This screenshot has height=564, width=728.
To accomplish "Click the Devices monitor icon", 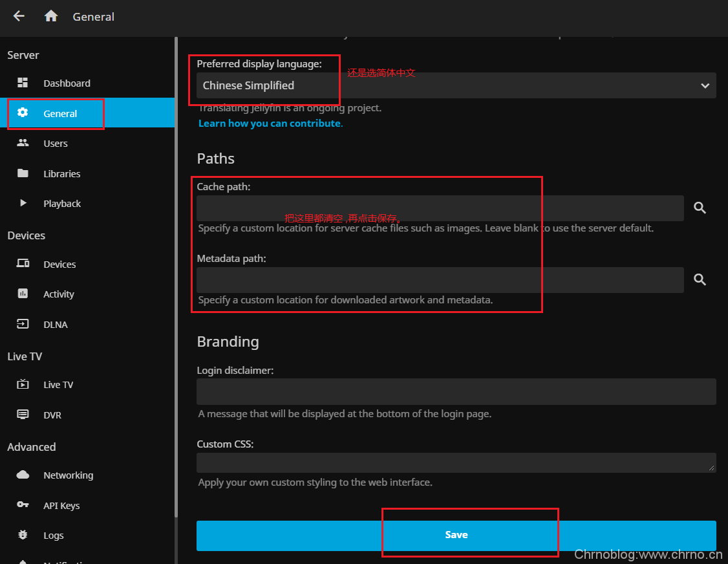I will [23, 264].
